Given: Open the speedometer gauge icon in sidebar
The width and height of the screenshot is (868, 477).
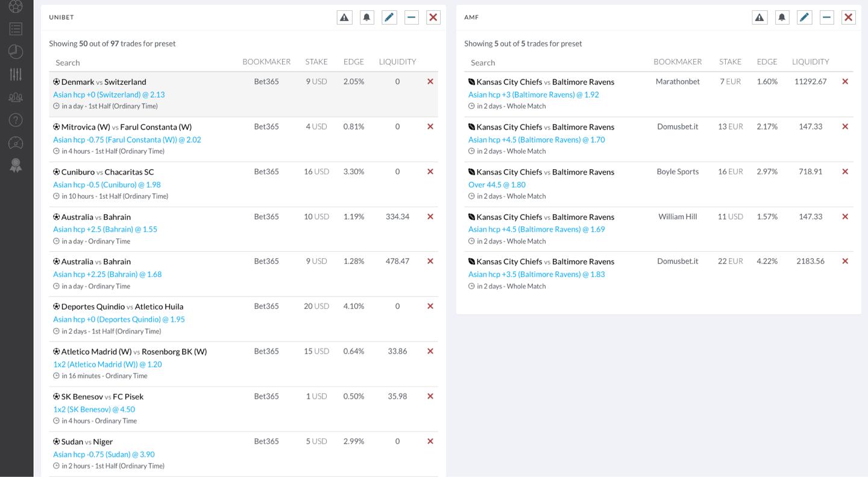Looking at the screenshot, I should [x=16, y=143].
